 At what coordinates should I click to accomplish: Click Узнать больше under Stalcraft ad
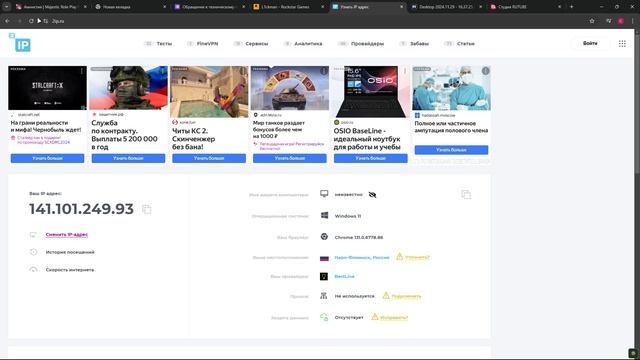pyautogui.click(x=47, y=158)
